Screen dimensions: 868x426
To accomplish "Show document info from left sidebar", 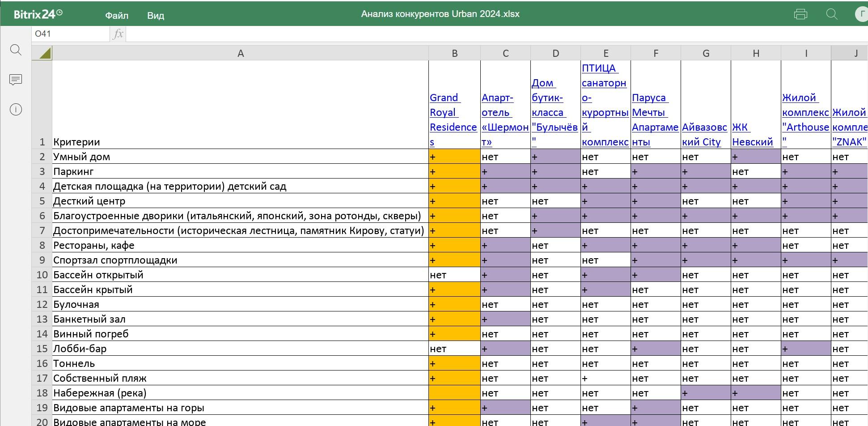I will 16,110.
